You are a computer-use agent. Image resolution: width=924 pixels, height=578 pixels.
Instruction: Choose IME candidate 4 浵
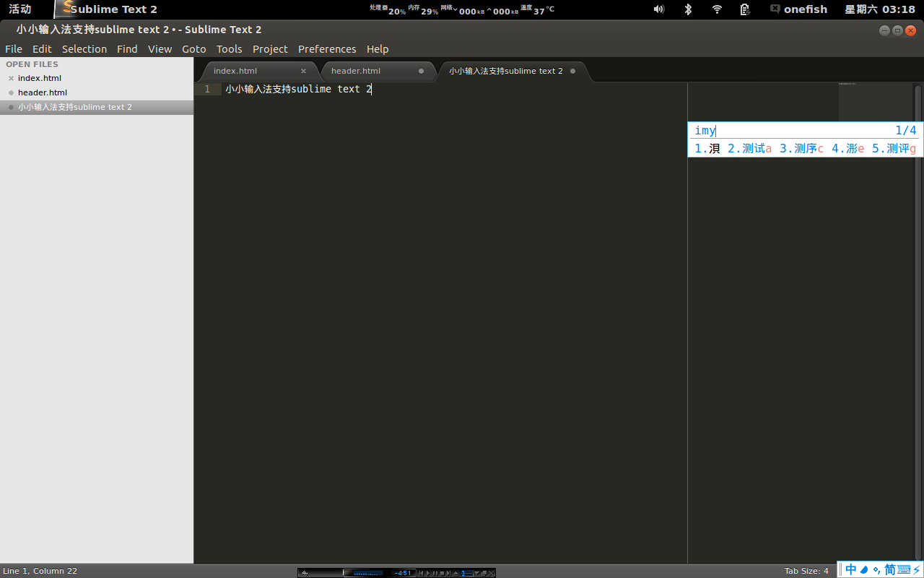click(847, 148)
